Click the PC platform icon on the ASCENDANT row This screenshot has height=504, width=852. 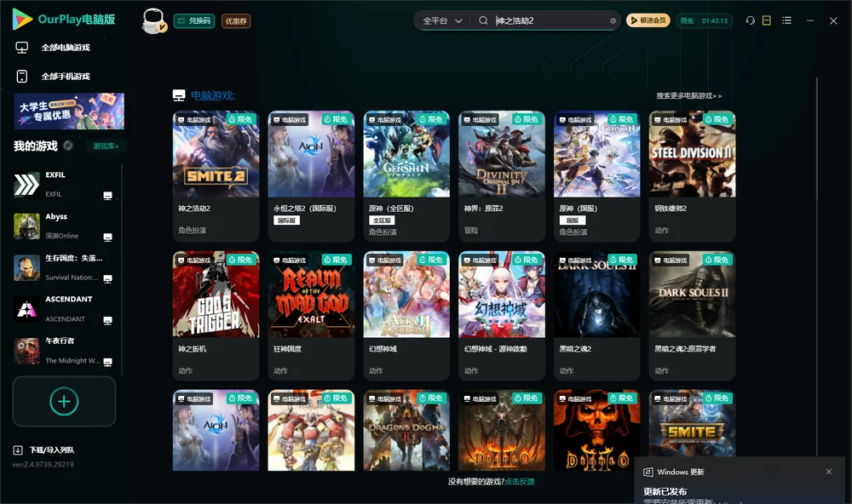pos(107,320)
